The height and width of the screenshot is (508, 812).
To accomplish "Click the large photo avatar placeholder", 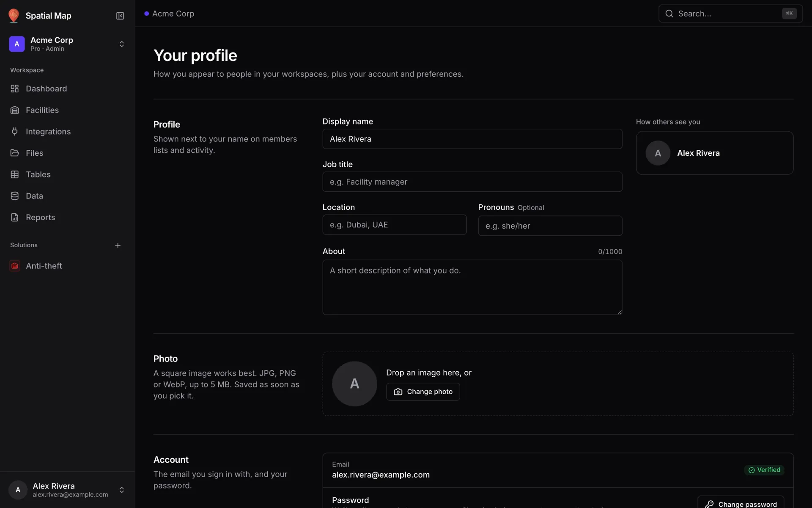I will pyautogui.click(x=354, y=384).
